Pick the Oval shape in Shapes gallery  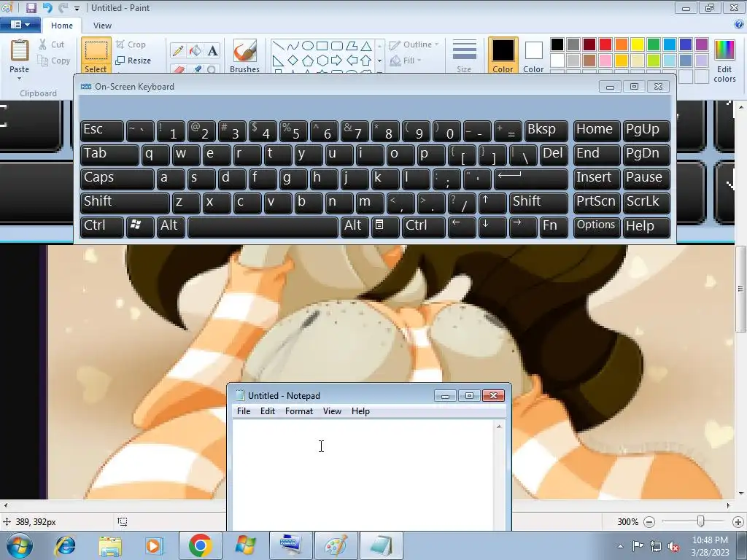tap(308, 46)
